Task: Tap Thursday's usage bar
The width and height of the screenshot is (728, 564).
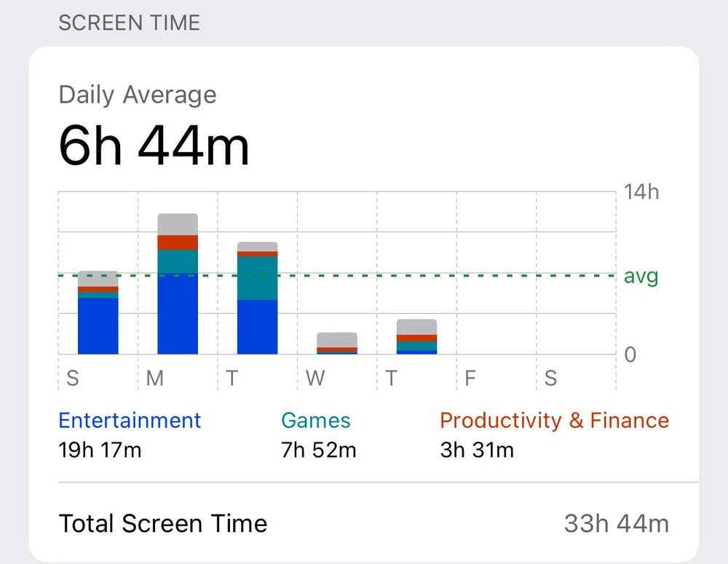Action: [x=416, y=336]
